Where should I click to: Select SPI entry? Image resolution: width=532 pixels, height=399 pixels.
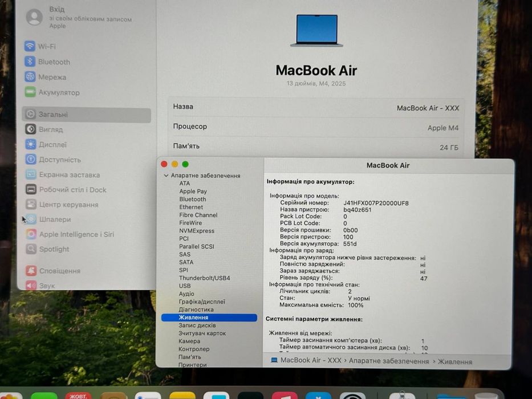coord(183,270)
